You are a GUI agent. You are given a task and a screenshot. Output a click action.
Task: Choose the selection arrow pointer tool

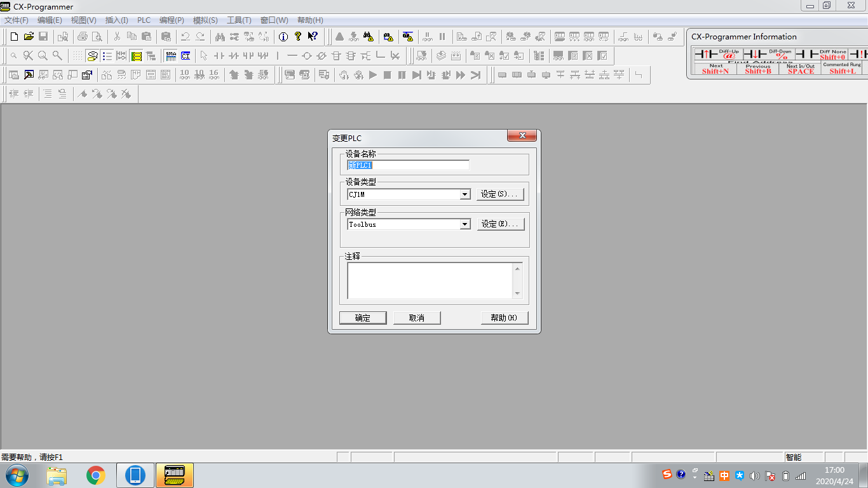point(204,56)
